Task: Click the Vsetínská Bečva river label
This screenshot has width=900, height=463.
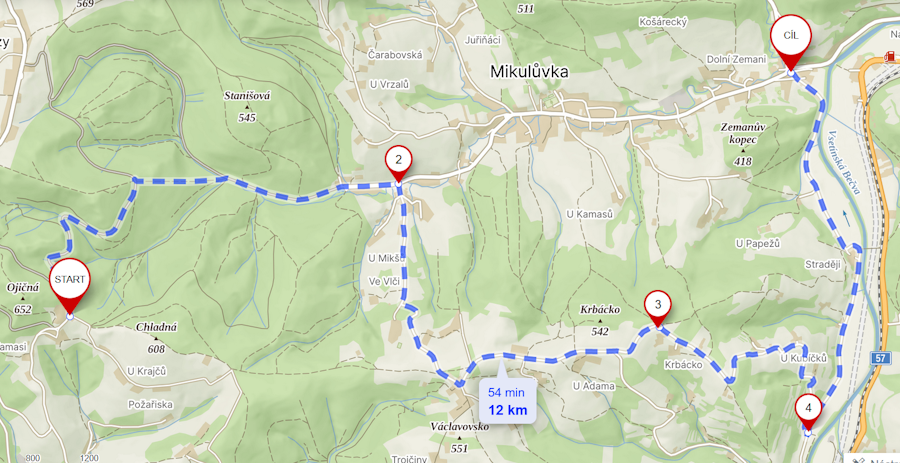Action: 844,162
